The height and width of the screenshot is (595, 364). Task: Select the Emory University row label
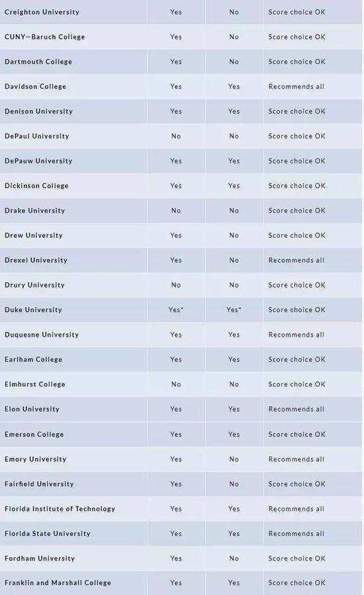(x=36, y=459)
